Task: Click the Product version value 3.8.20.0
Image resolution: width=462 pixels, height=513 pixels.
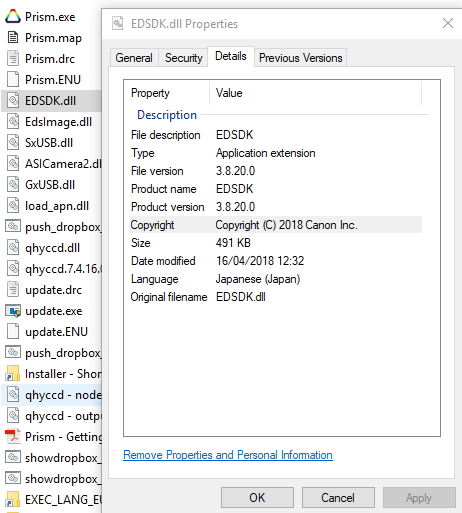Action: (235, 207)
